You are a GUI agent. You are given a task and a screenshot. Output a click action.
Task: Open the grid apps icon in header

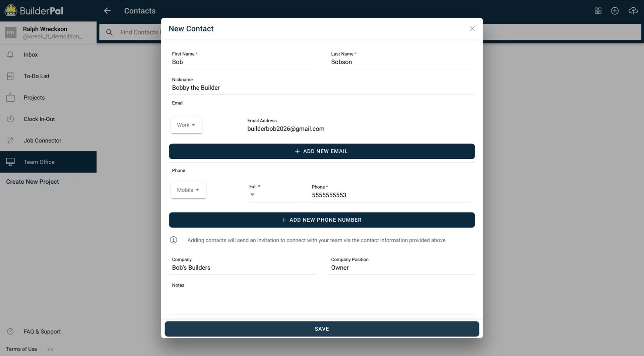[598, 11]
